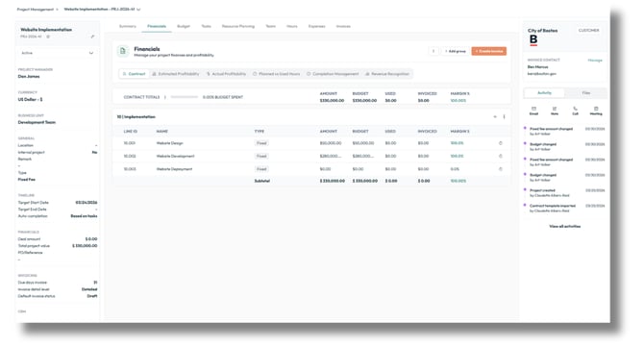Click the action icon in the Website Development row

pyautogui.click(x=500, y=156)
